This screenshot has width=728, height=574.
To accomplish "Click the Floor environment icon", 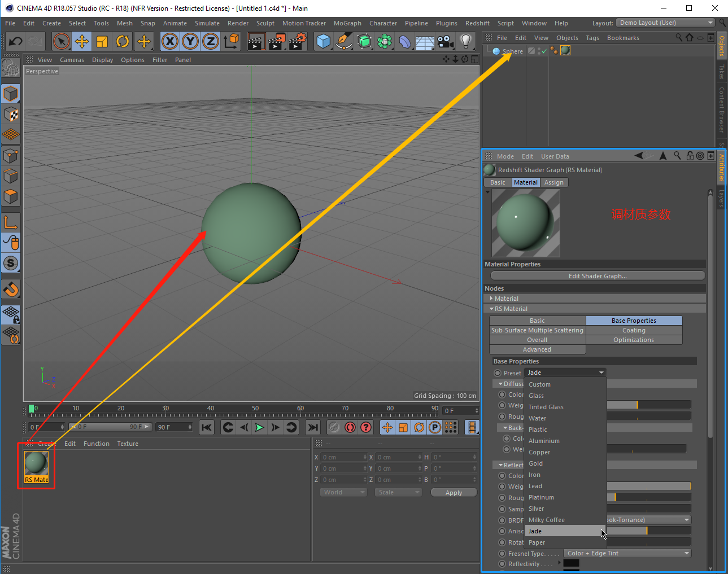I will coord(425,41).
